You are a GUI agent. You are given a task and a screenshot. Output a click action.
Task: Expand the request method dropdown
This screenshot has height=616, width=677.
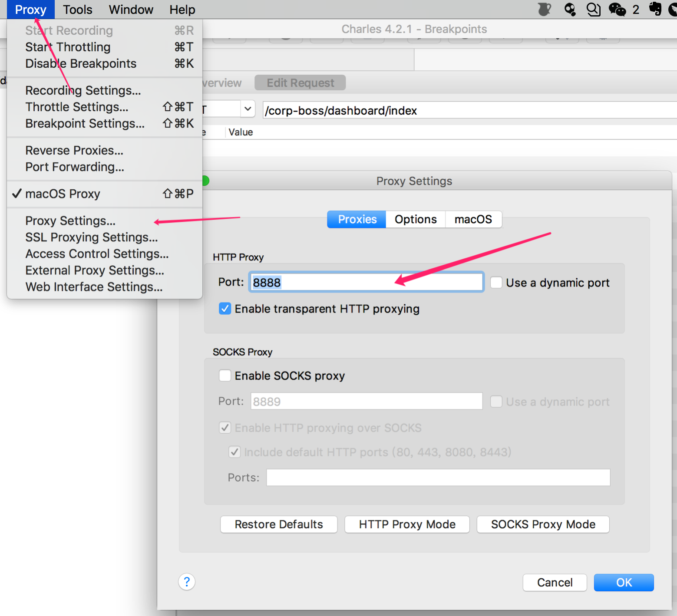coord(248,109)
